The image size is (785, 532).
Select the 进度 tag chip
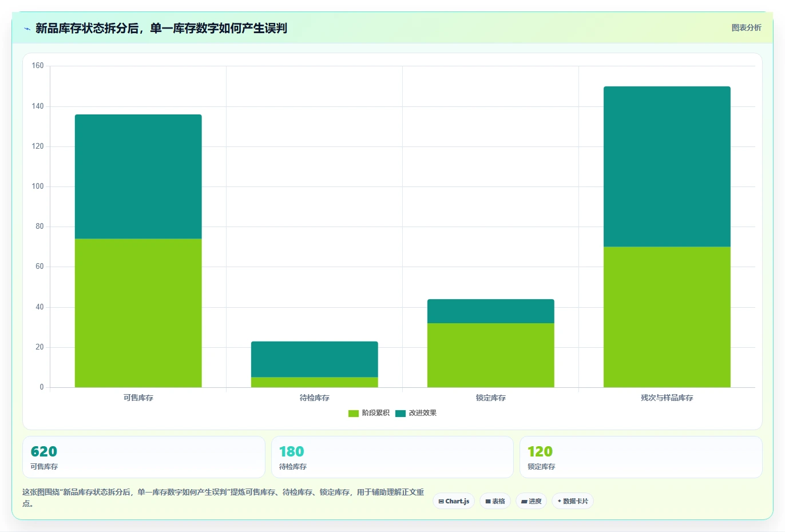pos(532,501)
